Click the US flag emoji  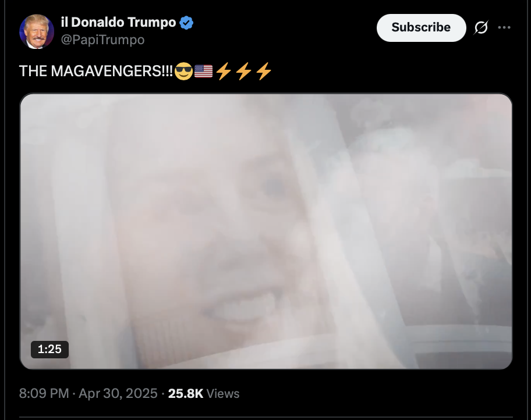(x=204, y=71)
